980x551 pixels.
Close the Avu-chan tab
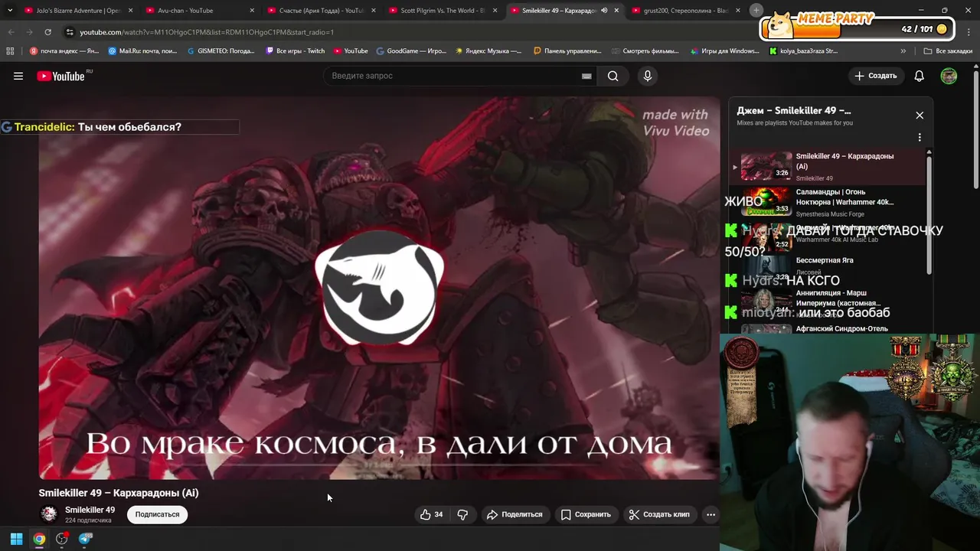(x=252, y=11)
